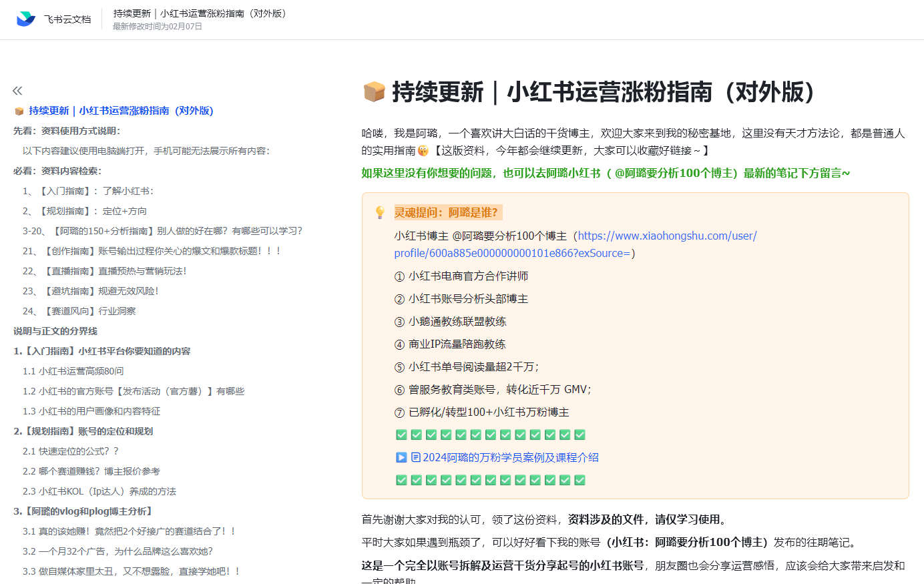Click the package emoji in main title
This screenshot has height=584, width=924.
point(374,92)
